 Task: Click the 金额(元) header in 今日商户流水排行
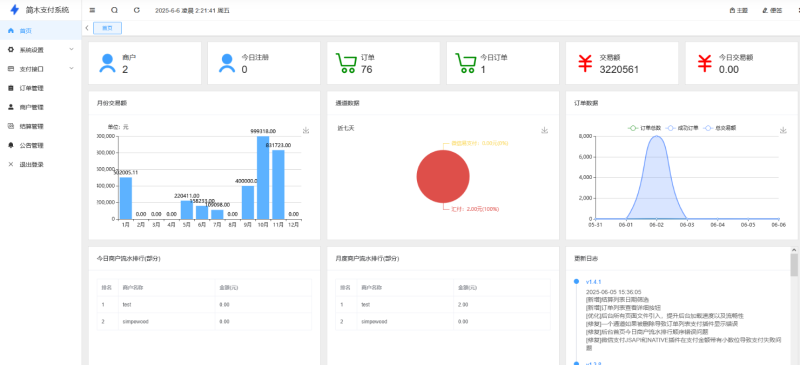coord(228,288)
